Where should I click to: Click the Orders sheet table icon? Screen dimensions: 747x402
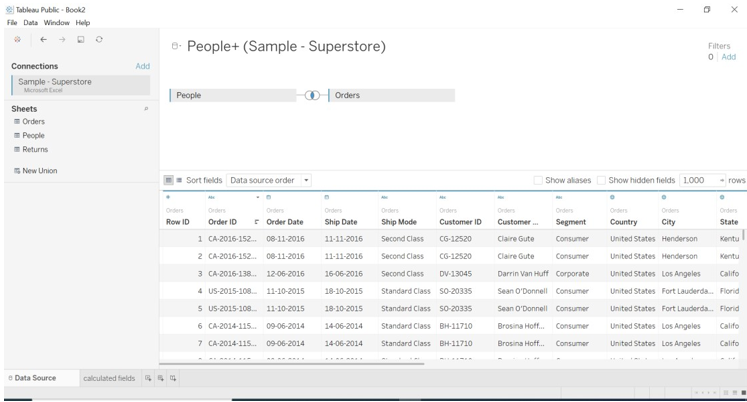[x=17, y=121]
